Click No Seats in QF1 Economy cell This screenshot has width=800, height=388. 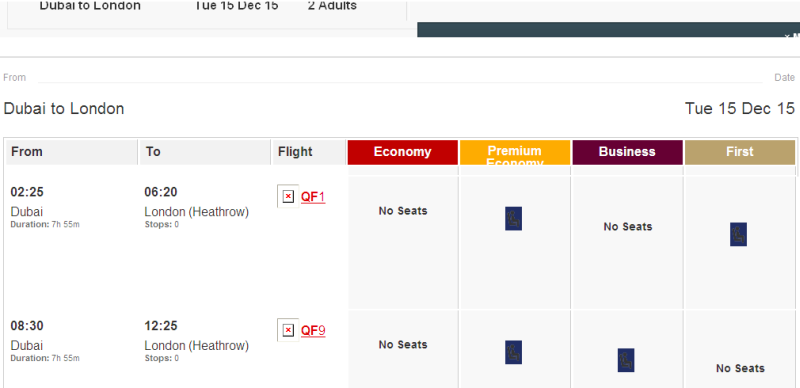(x=403, y=211)
